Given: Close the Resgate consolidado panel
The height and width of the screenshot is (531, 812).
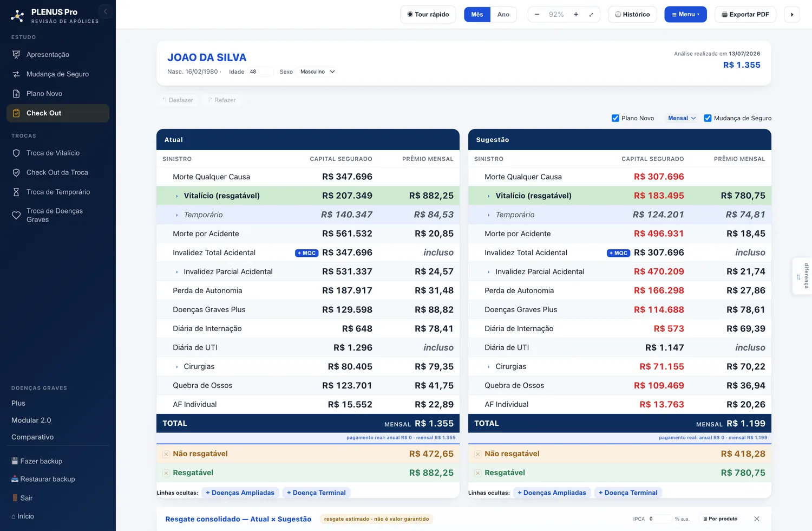Looking at the screenshot, I should point(757,519).
